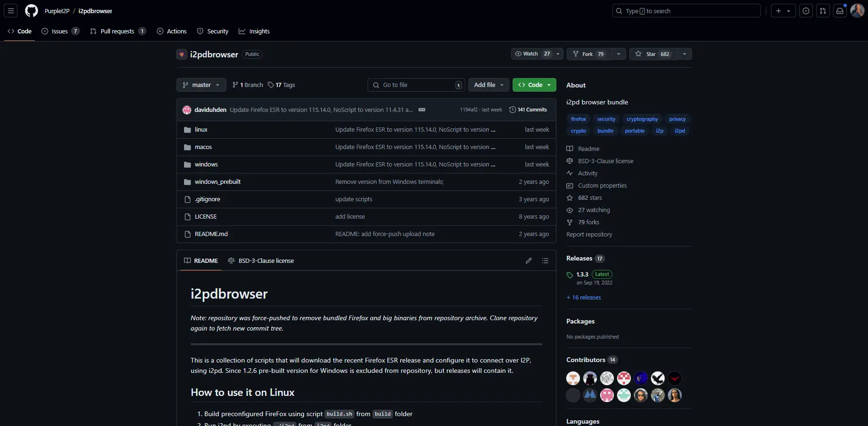Viewport: 868px width, 426px height.
Task: Open the windows folder
Action: (x=206, y=164)
